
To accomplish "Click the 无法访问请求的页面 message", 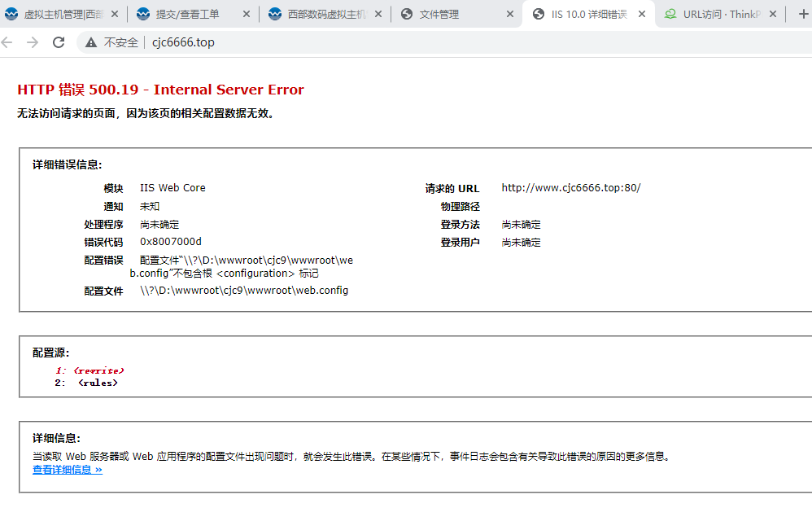I will pos(146,113).
